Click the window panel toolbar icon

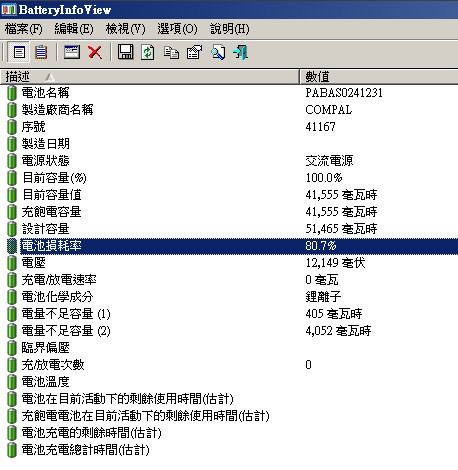coord(72,52)
